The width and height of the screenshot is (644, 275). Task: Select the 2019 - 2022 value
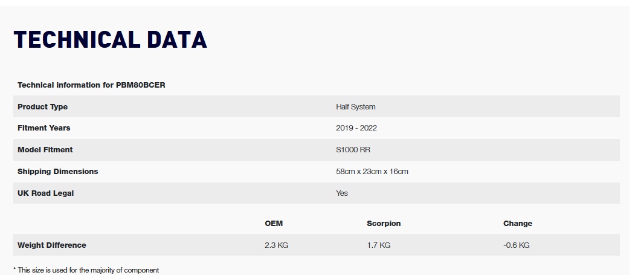pyautogui.click(x=356, y=128)
